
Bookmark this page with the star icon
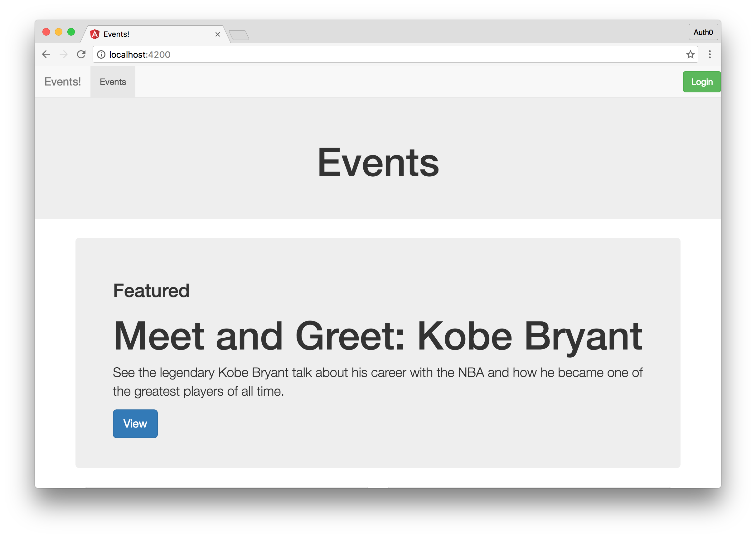pos(690,54)
